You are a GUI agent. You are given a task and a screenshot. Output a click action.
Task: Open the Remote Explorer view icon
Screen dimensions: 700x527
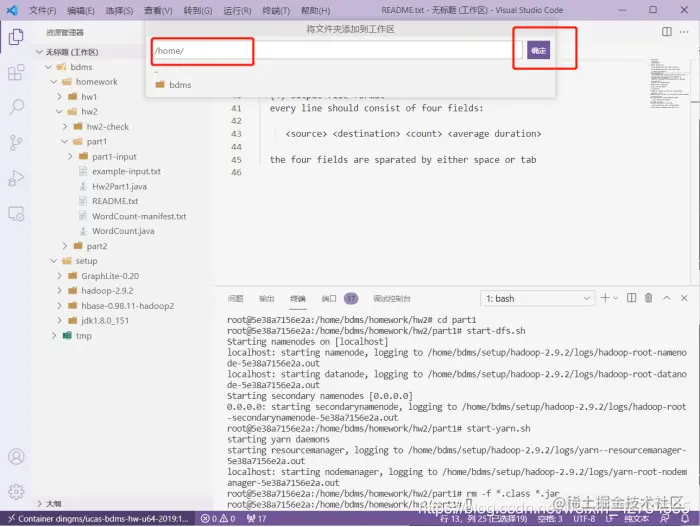point(16,214)
